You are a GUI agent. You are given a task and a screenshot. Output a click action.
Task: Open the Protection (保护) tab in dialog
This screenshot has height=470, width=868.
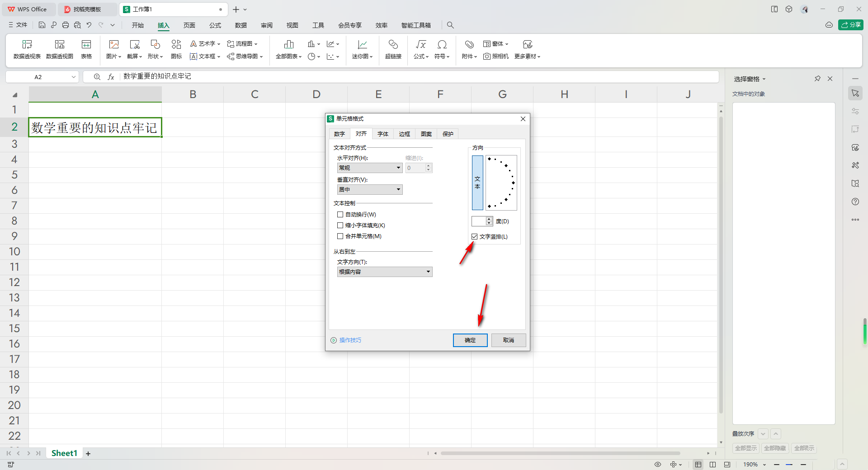point(448,134)
